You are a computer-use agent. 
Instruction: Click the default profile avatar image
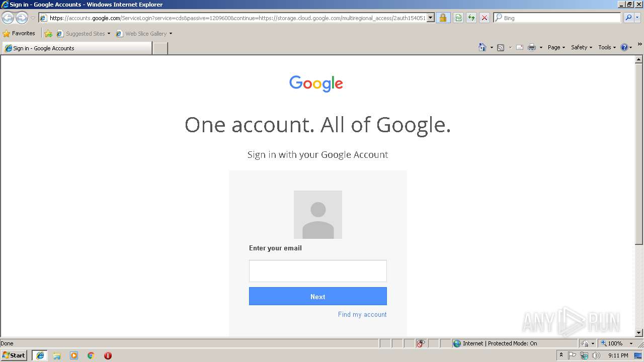coord(318,215)
